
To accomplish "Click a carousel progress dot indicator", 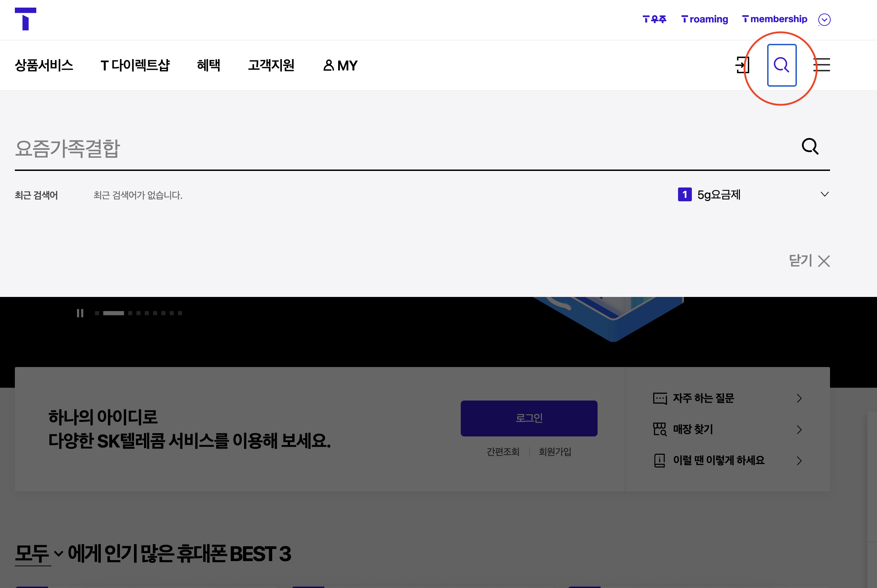I will tap(130, 314).
